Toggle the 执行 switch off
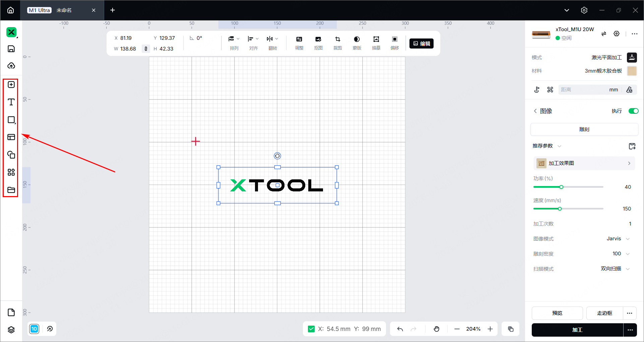The height and width of the screenshot is (342, 644). [633, 111]
